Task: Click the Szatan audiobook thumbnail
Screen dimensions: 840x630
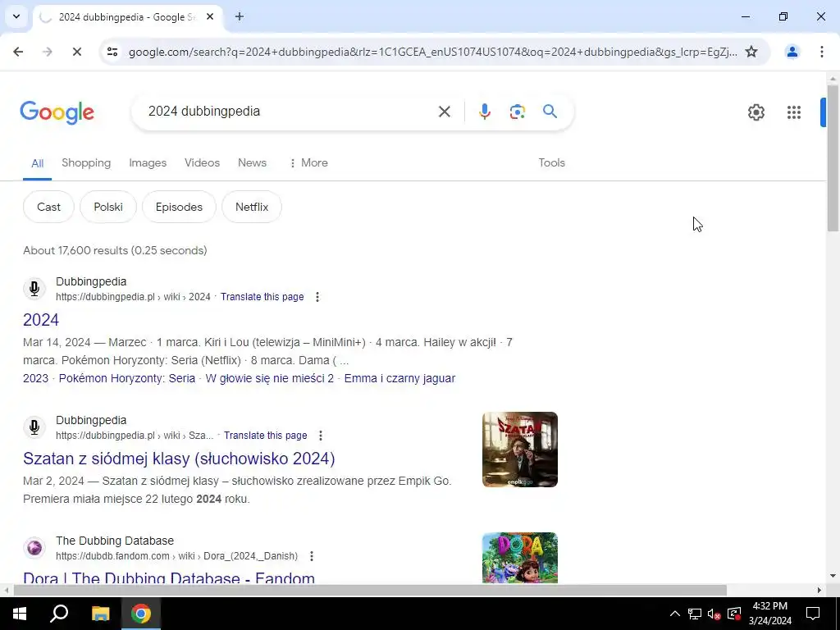Action: (x=519, y=450)
